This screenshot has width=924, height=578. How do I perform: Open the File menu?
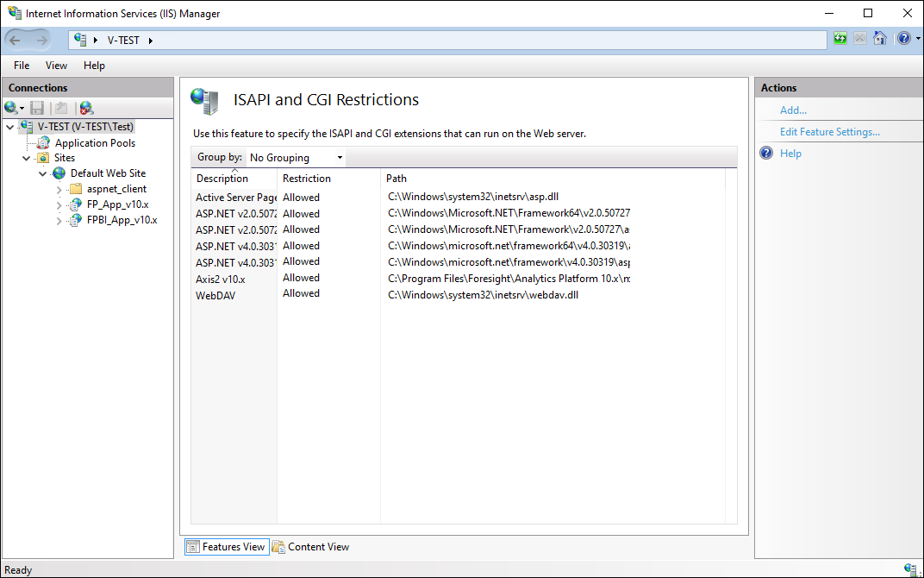(22, 66)
